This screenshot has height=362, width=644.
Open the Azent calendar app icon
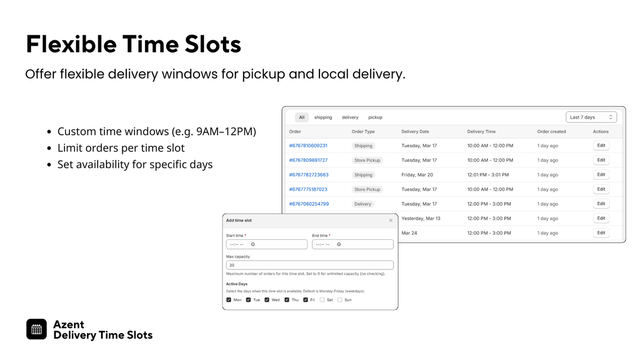click(x=36, y=329)
